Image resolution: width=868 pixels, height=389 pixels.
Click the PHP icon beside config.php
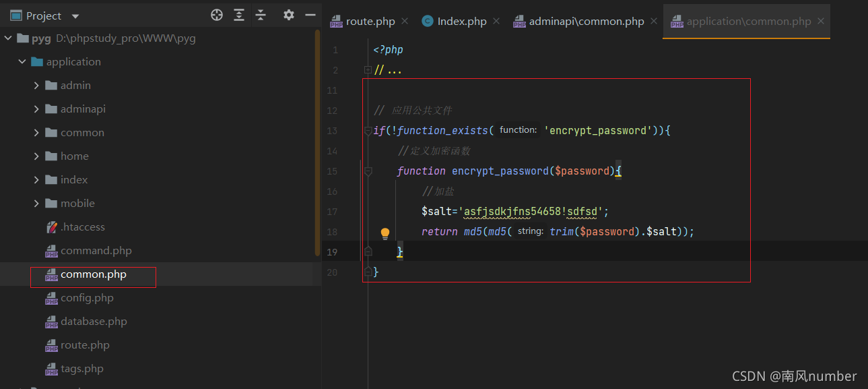pyautogui.click(x=51, y=299)
